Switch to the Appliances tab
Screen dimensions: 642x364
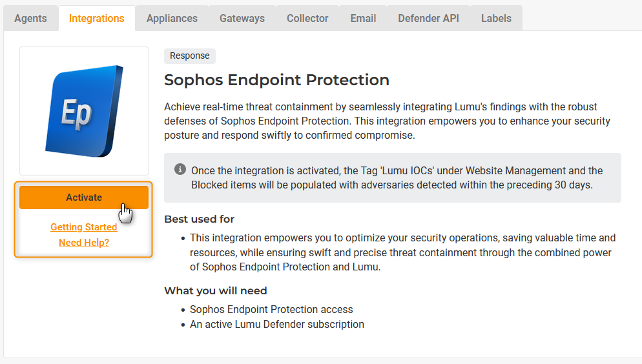pyautogui.click(x=172, y=18)
